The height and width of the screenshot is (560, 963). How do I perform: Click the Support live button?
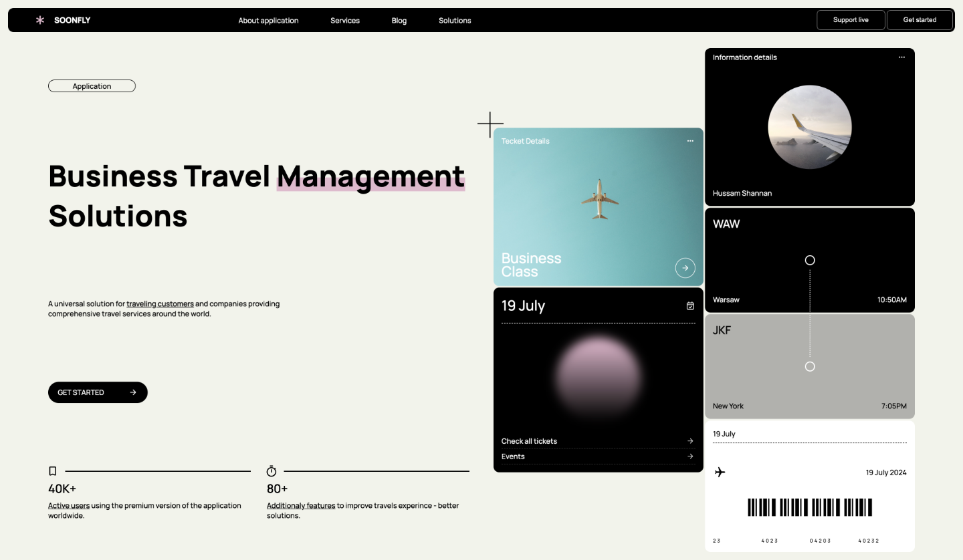[851, 20]
